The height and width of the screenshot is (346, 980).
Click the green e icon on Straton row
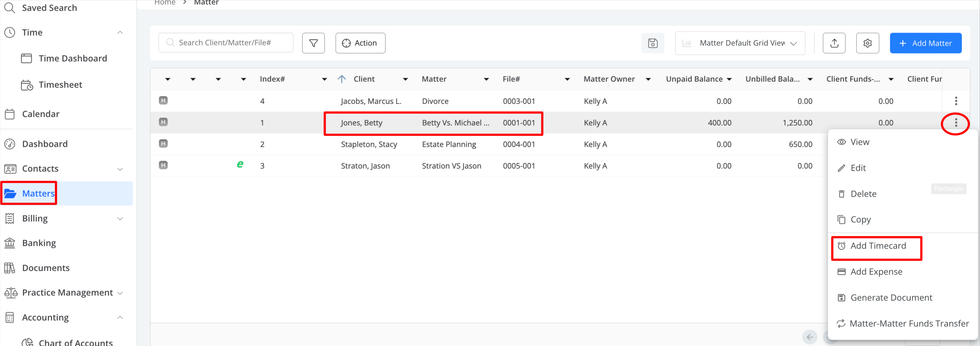[x=240, y=164]
